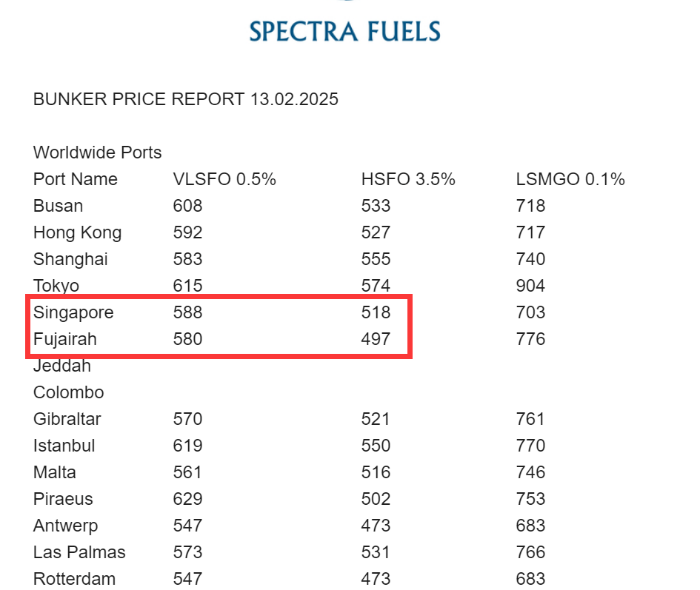
Task: Click Gibraltar's VLSFO price 570
Action: pyautogui.click(x=188, y=419)
